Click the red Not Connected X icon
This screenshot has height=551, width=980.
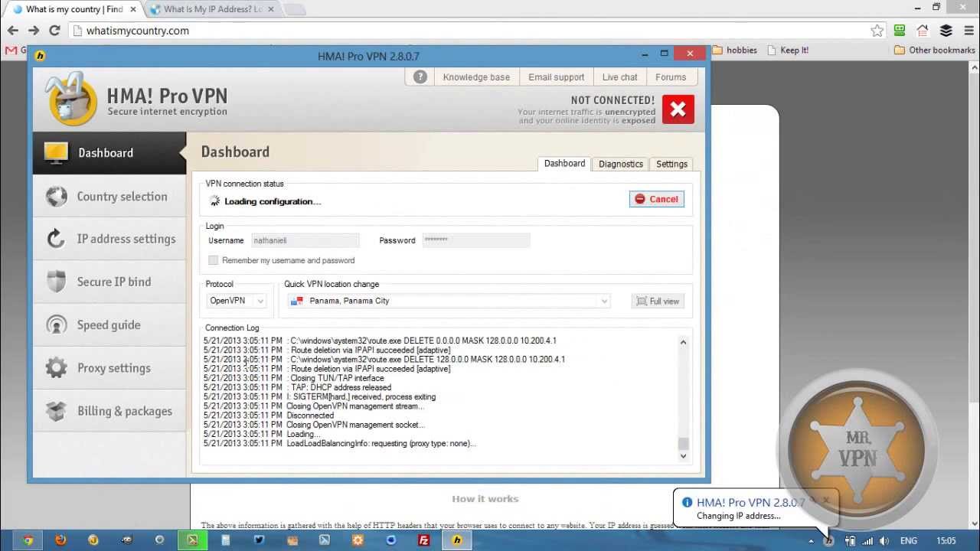678,109
